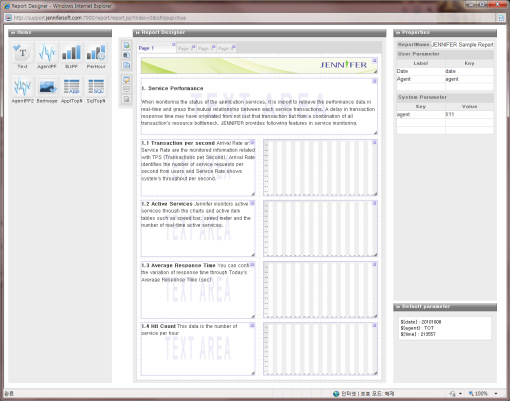Click the 'X11' value cell in System Parameter
Screen dimensions: 510x401
pyautogui.click(x=469, y=115)
